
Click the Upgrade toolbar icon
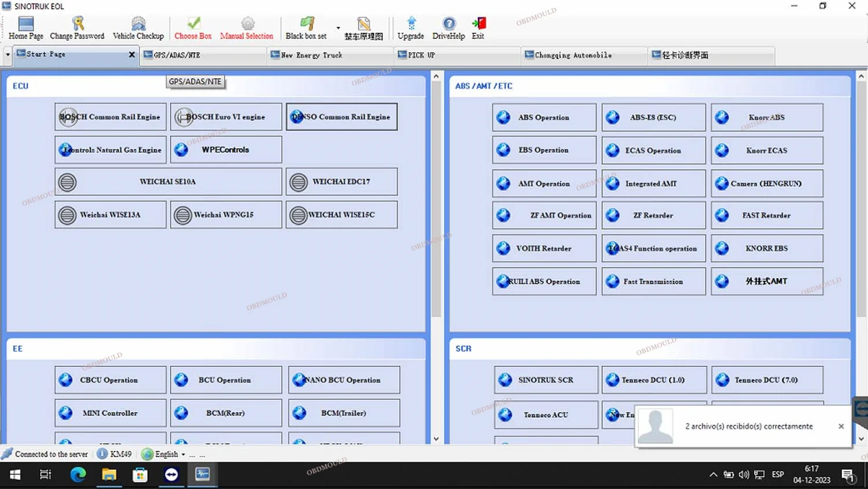coord(411,23)
